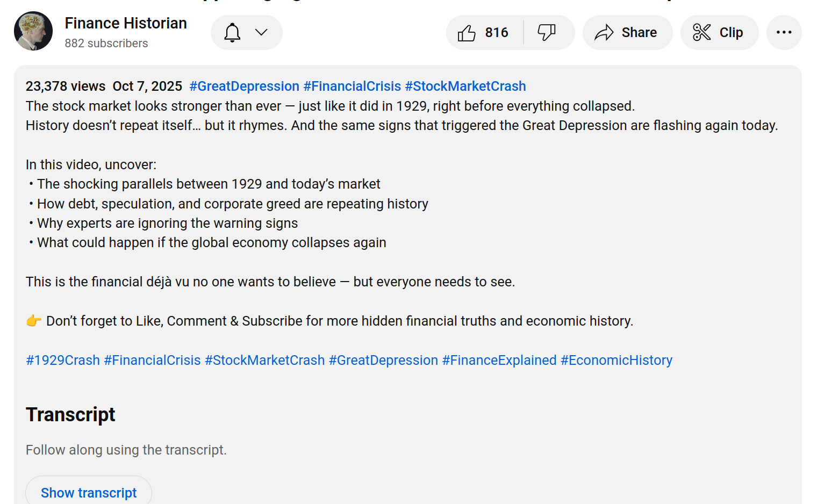817x504 pixels.
Task: Open the Finance Historian channel avatar
Action: (33, 31)
